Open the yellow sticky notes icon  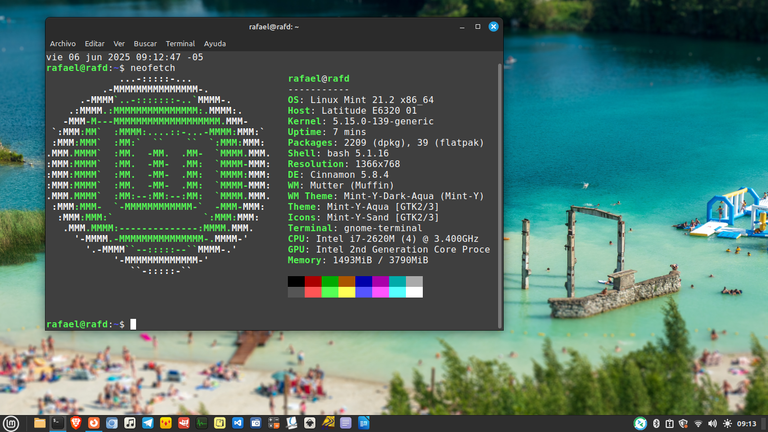219,423
